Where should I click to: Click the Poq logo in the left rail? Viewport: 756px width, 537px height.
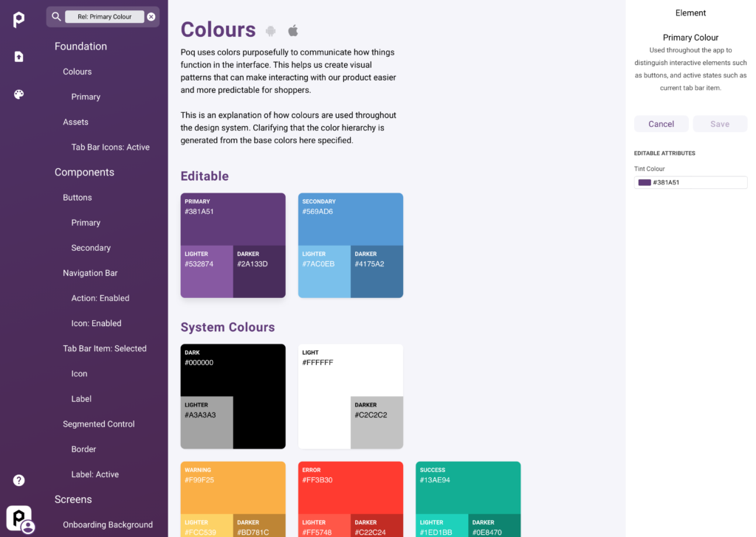click(18, 19)
